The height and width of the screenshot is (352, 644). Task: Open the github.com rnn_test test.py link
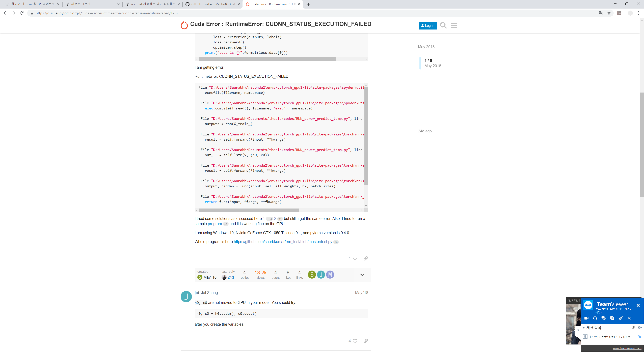click(283, 242)
